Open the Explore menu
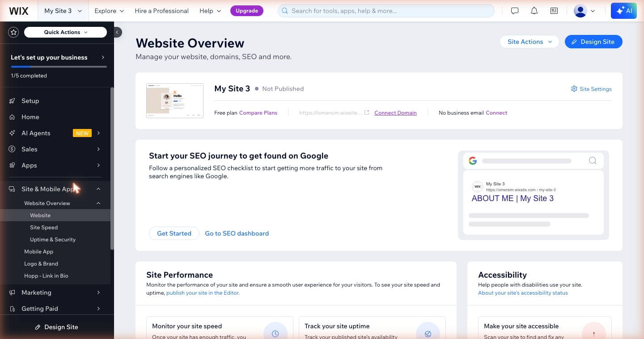644x339 pixels. click(109, 11)
